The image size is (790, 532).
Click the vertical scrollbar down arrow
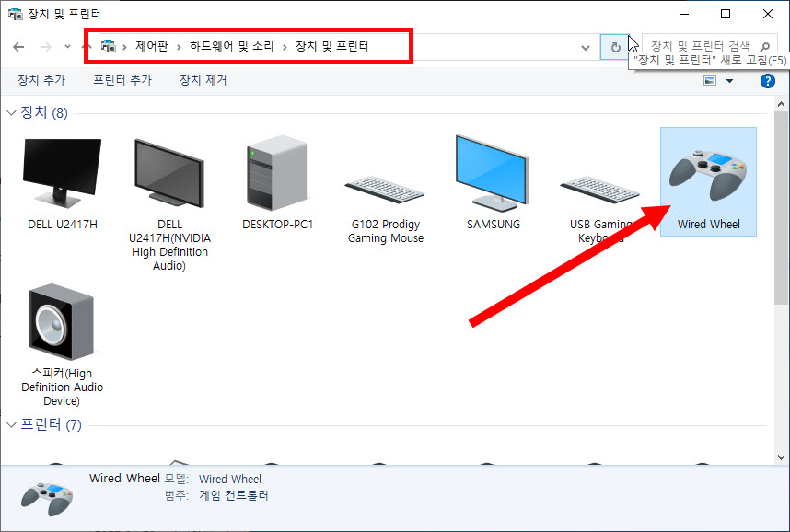click(781, 457)
